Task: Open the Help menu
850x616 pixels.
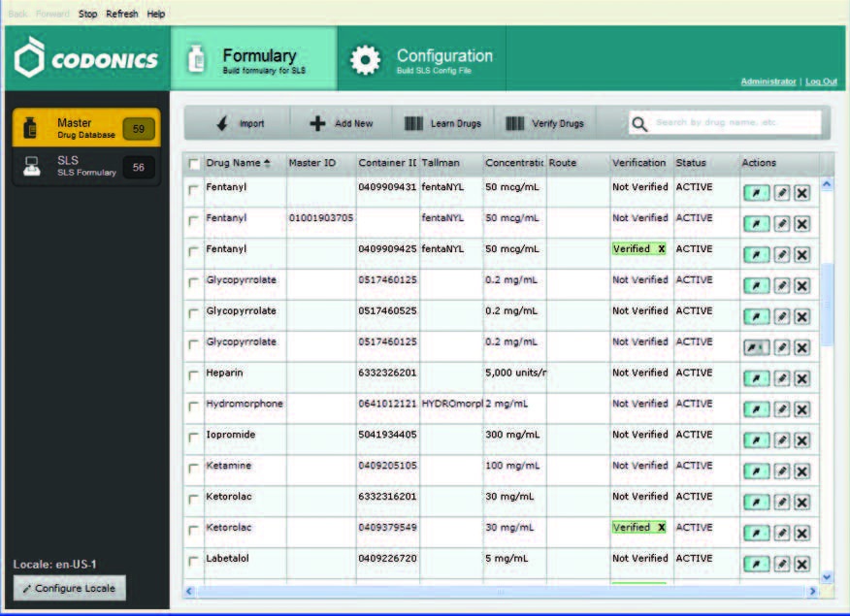Action: (155, 14)
